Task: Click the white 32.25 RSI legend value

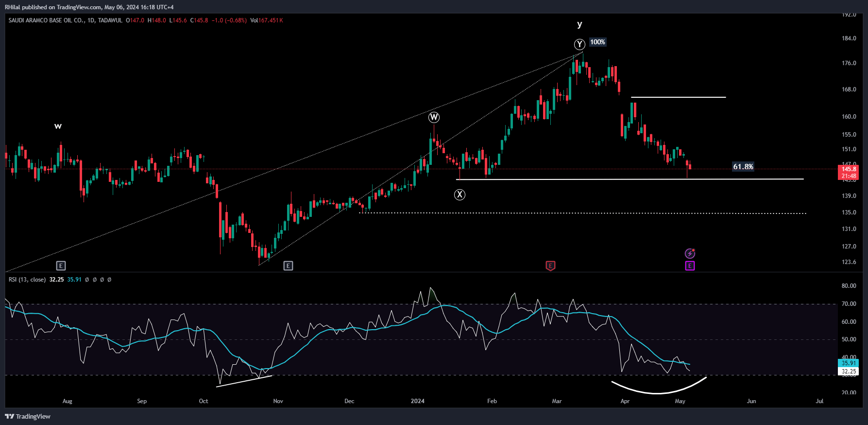Action: coord(56,280)
